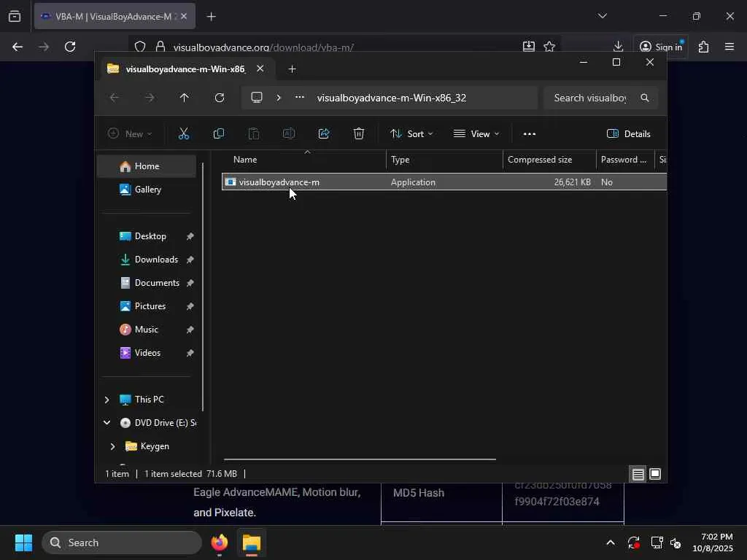747x560 pixels.
Task: Unpin Downloads using its pin icon
Action: pyautogui.click(x=190, y=260)
